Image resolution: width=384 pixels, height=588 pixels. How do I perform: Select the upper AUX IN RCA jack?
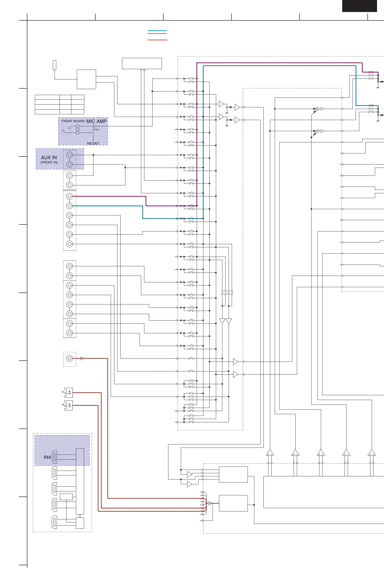(69, 155)
